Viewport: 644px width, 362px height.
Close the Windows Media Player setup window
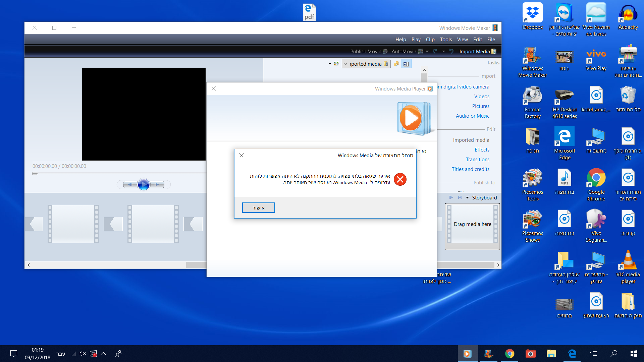click(214, 88)
